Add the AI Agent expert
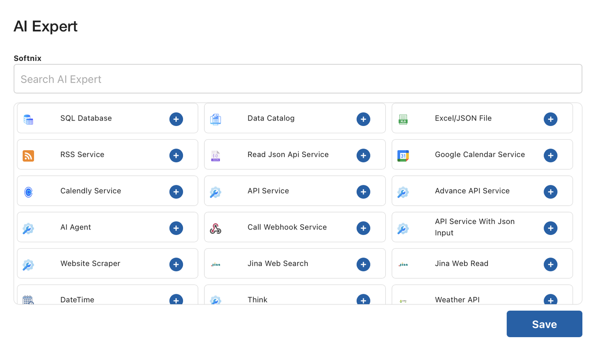Image resolution: width=596 pixels, height=364 pixels. click(x=176, y=228)
